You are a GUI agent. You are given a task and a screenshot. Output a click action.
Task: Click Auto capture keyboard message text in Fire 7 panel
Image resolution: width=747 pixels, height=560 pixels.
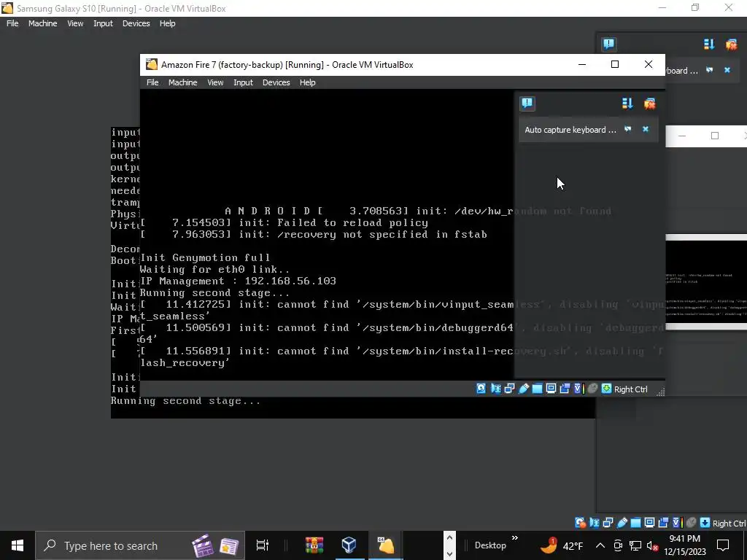(x=570, y=130)
